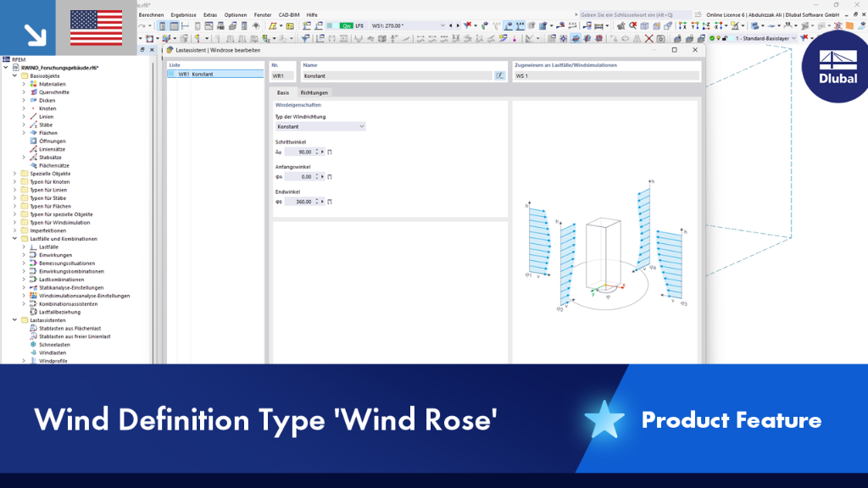Select Schneelasten tree item
The height and width of the screenshot is (488, 868).
pyautogui.click(x=54, y=345)
